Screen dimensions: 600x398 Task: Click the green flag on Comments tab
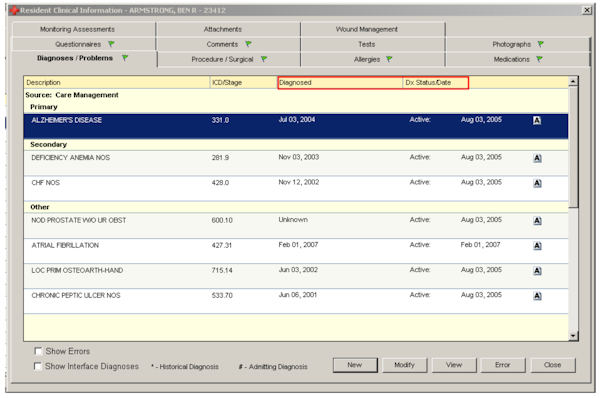click(248, 44)
